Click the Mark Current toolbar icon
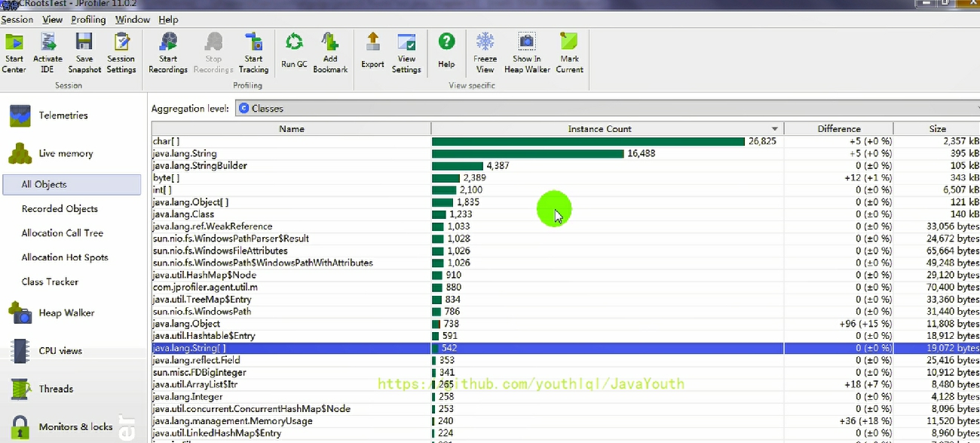Viewport: 980px width, 443px height. coord(569,53)
